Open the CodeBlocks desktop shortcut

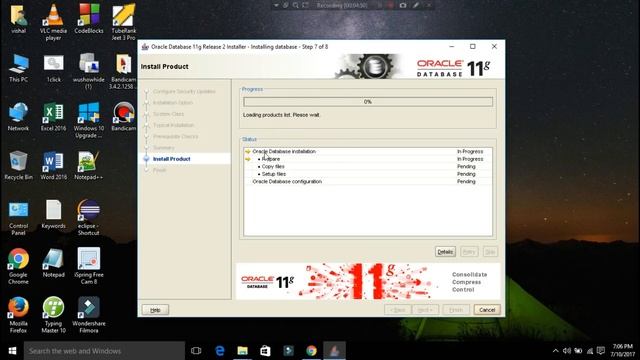click(x=89, y=18)
